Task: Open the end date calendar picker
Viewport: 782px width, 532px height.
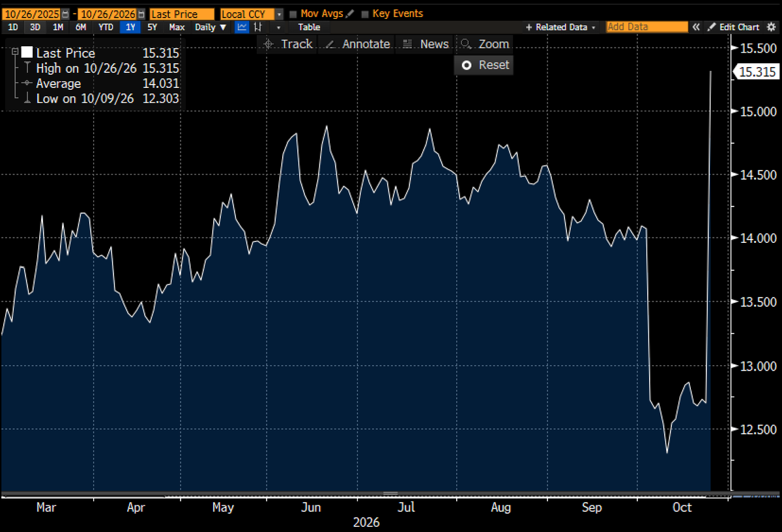Action: tap(141, 14)
